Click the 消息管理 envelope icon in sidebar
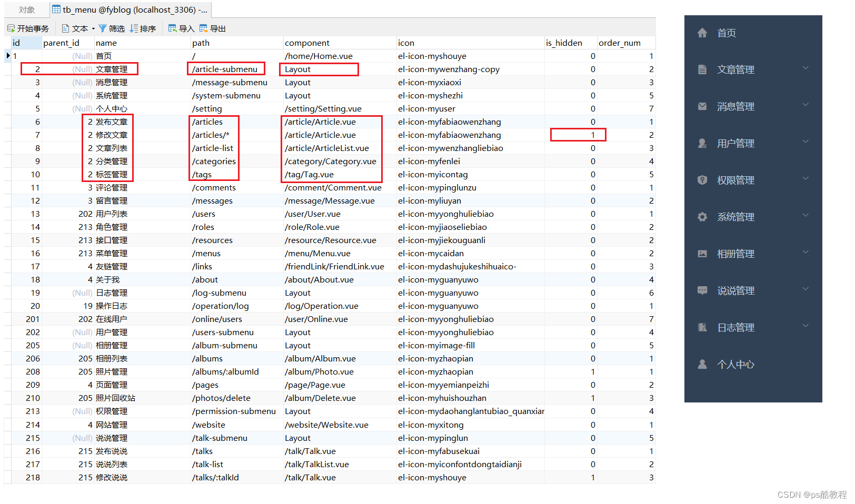This screenshot has height=504, width=855. tap(702, 106)
